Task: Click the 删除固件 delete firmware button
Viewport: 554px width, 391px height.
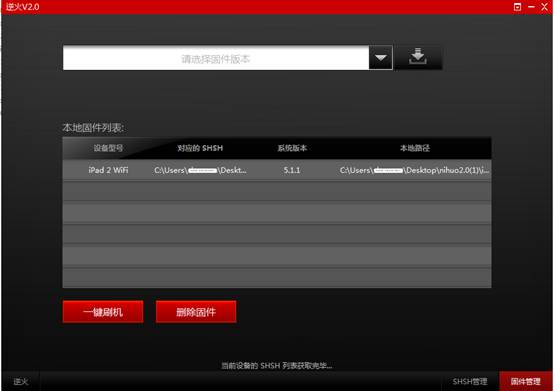Action: tap(196, 312)
